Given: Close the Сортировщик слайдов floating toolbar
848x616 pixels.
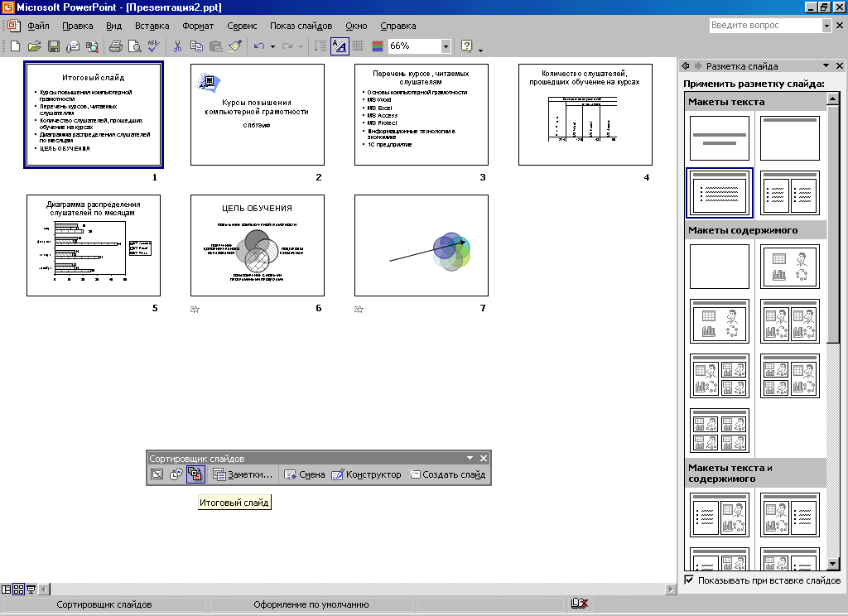Looking at the screenshot, I should pos(484,458).
